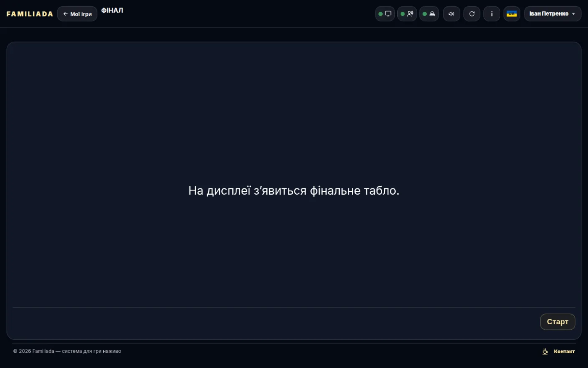
Task: Open the host with microphone status button
Action: tap(407, 14)
